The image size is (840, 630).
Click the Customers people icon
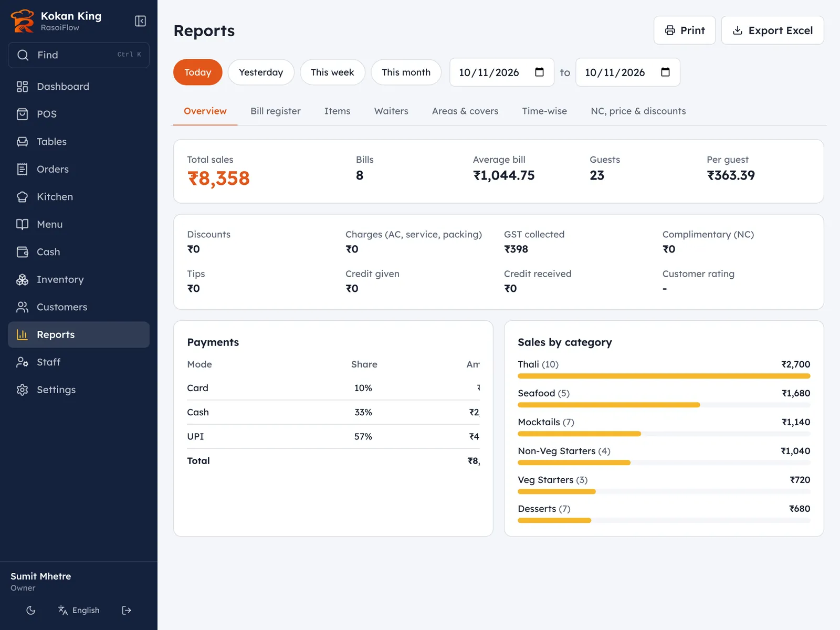click(22, 307)
